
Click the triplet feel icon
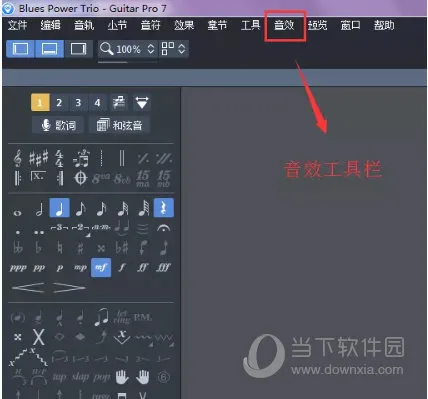click(81, 158)
